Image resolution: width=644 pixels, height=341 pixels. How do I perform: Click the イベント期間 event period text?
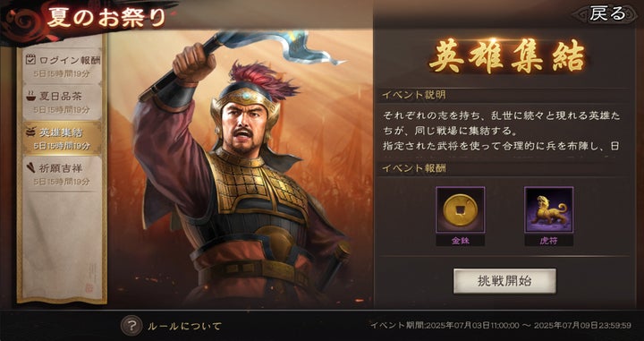pos(501,326)
